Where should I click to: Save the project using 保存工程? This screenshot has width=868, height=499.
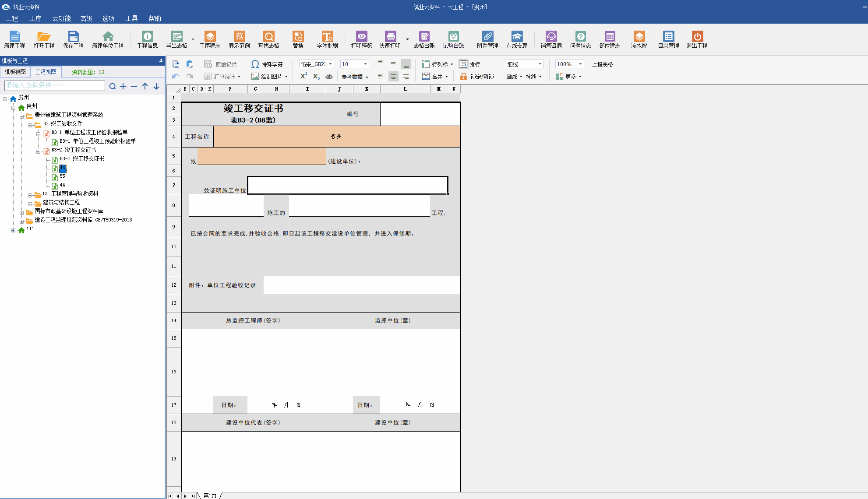pyautogui.click(x=73, y=39)
